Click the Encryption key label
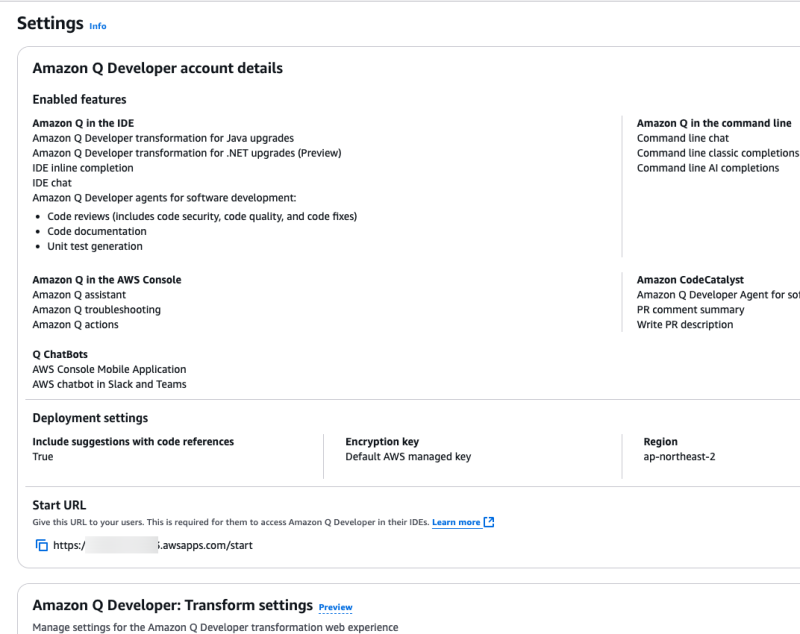The width and height of the screenshot is (800, 634). click(x=382, y=441)
